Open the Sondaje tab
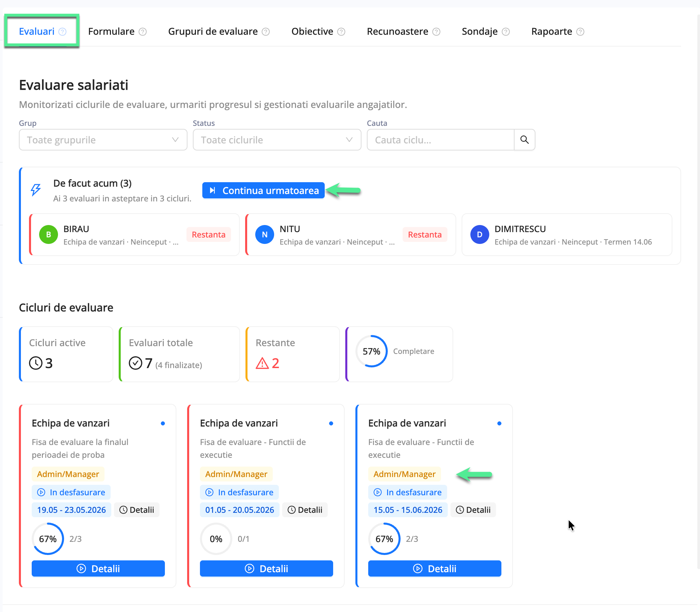 (479, 31)
